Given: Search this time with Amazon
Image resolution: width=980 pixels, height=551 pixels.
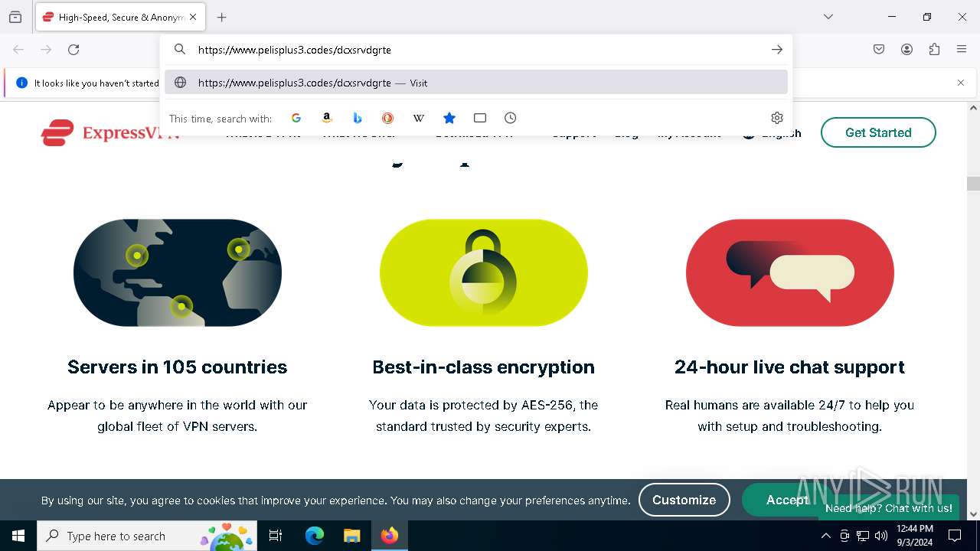Looking at the screenshot, I should pos(327,118).
